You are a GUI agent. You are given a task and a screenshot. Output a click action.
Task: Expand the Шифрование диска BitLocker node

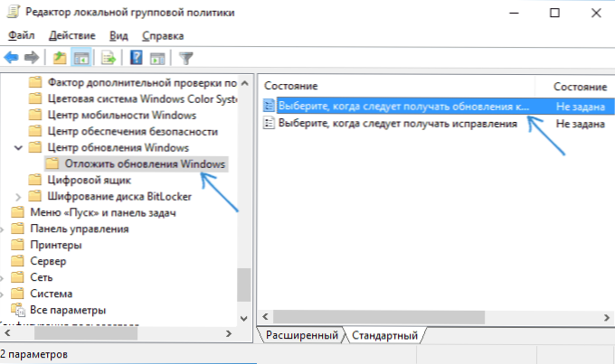(x=18, y=196)
